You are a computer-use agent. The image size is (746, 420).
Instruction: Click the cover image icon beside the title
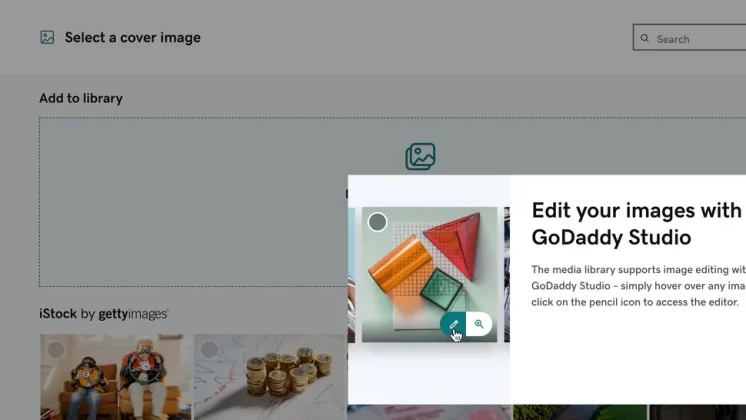47,38
